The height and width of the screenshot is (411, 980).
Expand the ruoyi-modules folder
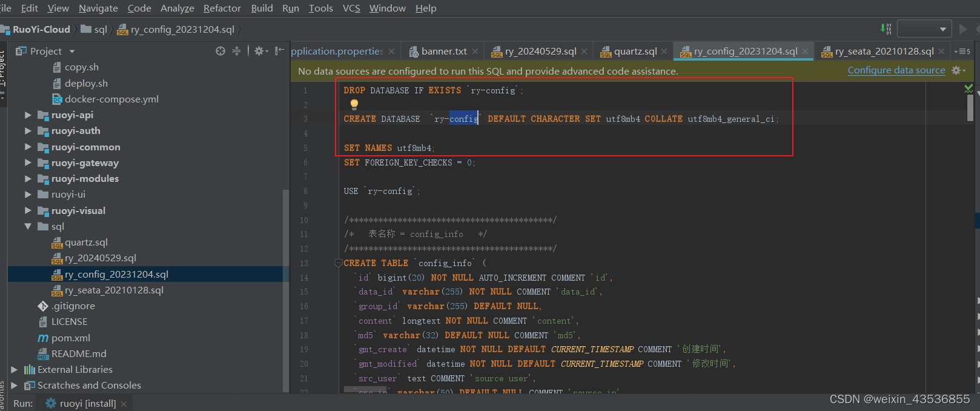click(28, 178)
